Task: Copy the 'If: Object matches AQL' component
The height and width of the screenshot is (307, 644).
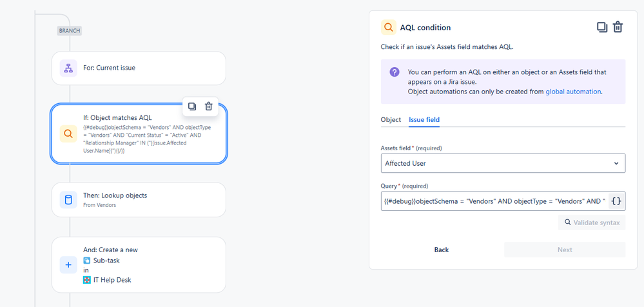Action: click(x=192, y=106)
